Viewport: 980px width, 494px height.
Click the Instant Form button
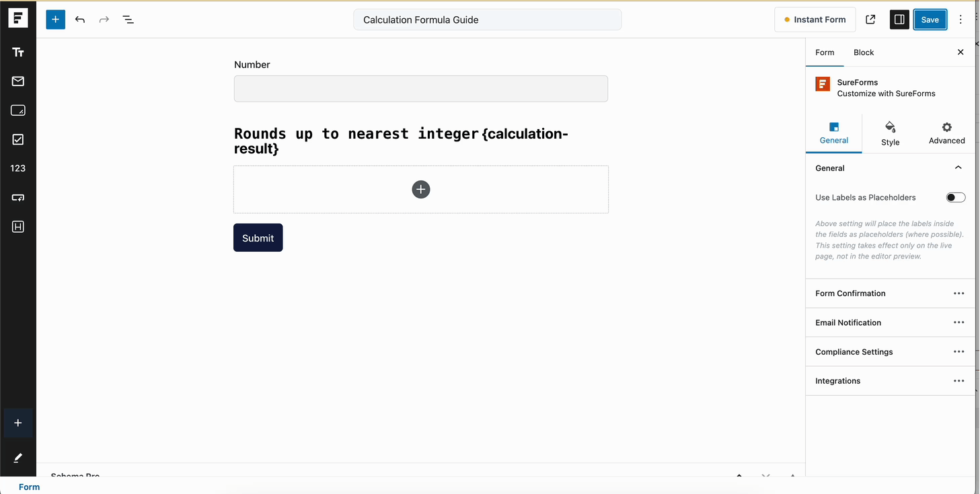[x=815, y=20]
